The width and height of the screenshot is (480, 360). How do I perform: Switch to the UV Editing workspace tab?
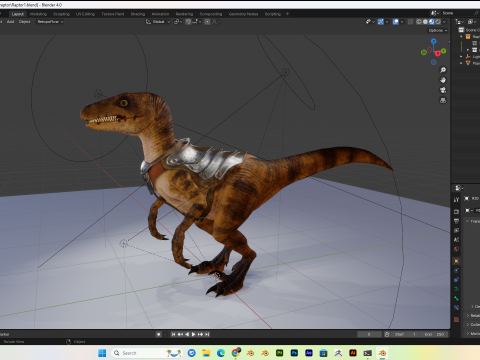[x=85, y=14]
